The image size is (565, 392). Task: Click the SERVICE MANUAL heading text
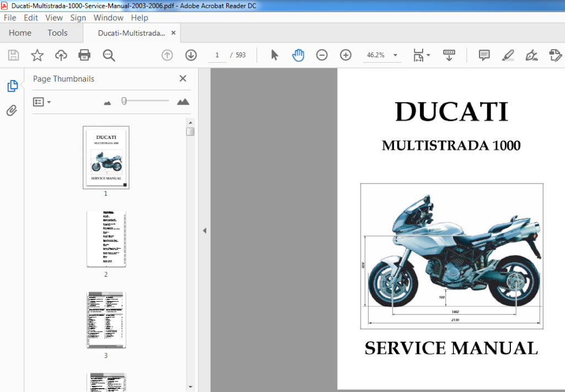451,348
